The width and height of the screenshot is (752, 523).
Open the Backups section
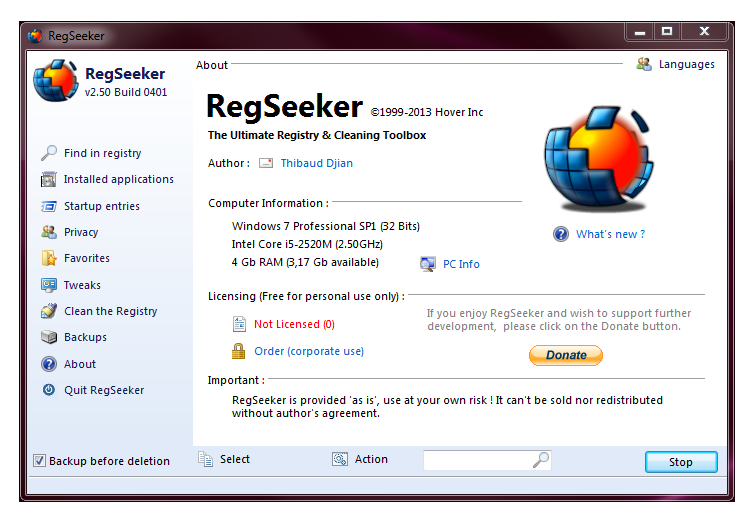pos(85,337)
